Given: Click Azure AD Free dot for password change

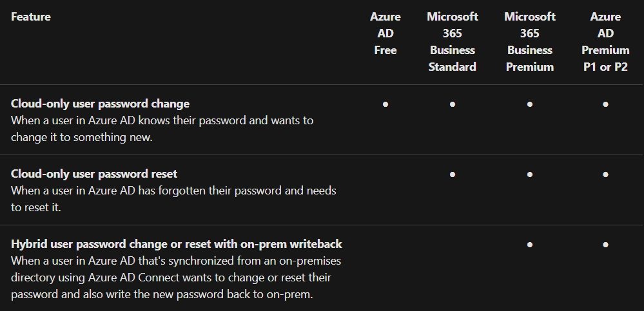Looking at the screenshot, I should [385, 104].
